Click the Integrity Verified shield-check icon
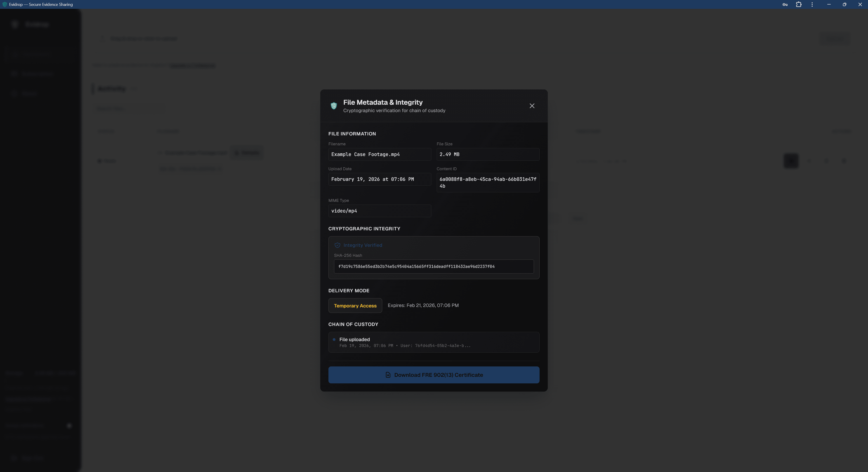868x472 pixels. (337, 245)
